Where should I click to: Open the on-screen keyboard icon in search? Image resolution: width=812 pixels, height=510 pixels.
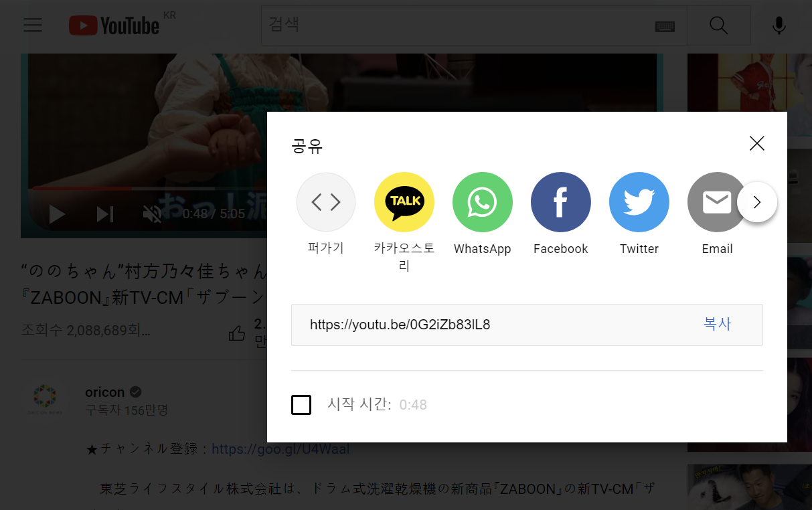tap(665, 26)
